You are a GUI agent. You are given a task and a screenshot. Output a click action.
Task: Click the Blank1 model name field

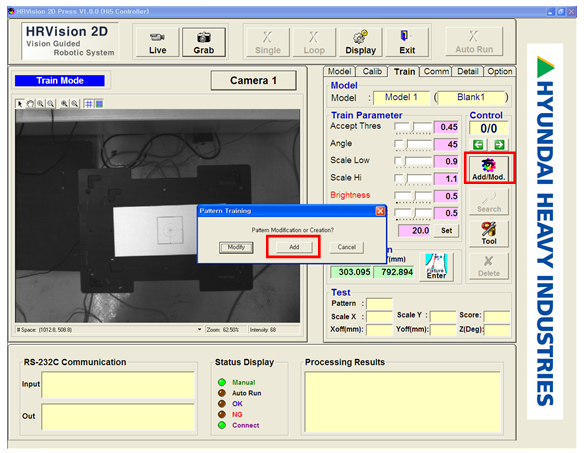click(471, 98)
